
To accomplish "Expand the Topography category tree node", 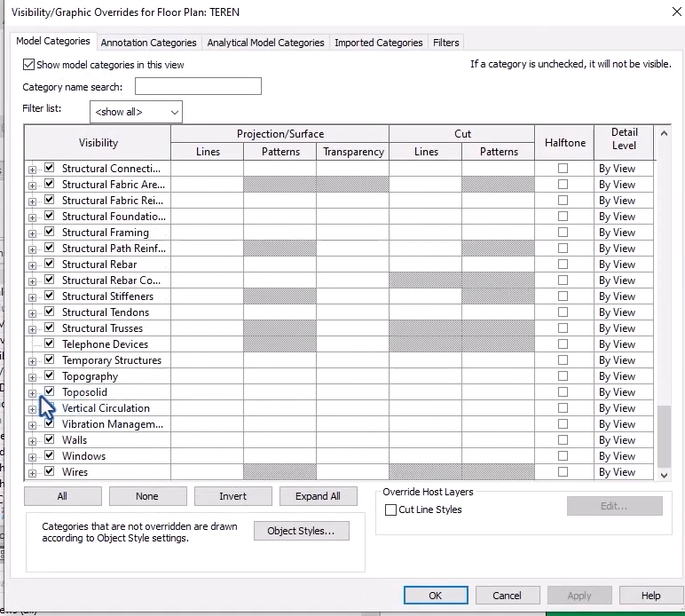I will [x=32, y=377].
